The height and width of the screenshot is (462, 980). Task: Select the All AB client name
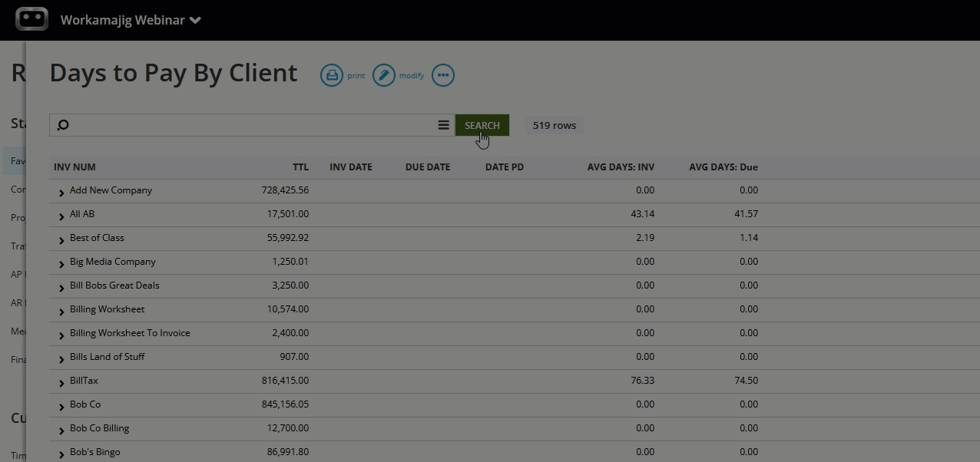pos(82,214)
